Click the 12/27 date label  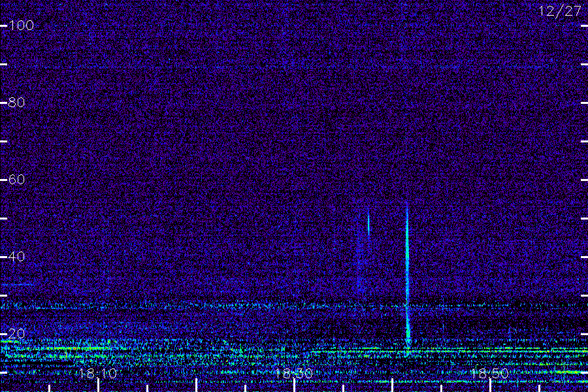560,11
